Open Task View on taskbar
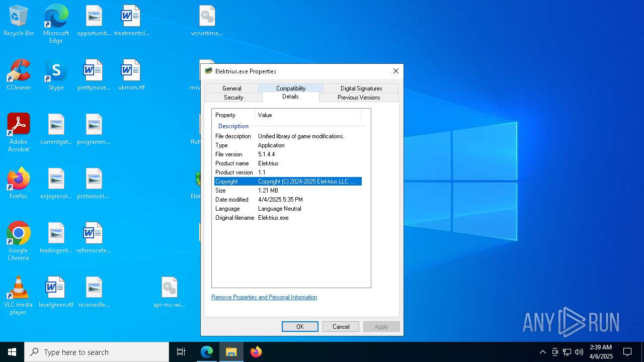The image size is (644, 362). (x=181, y=352)
